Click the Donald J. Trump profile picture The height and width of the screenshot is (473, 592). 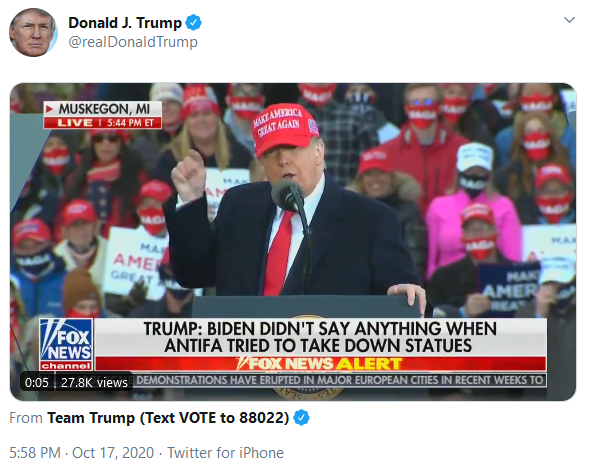point(33,32)
